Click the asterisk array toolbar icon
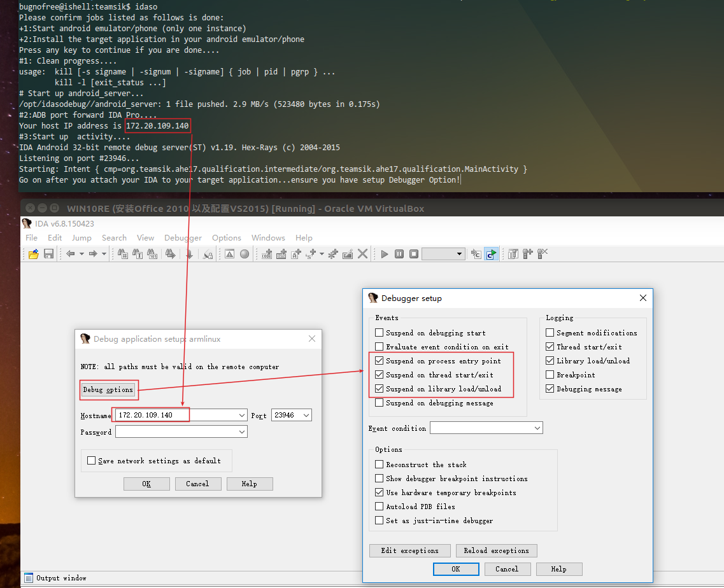The image size is (724, 588). coord(332,254)
